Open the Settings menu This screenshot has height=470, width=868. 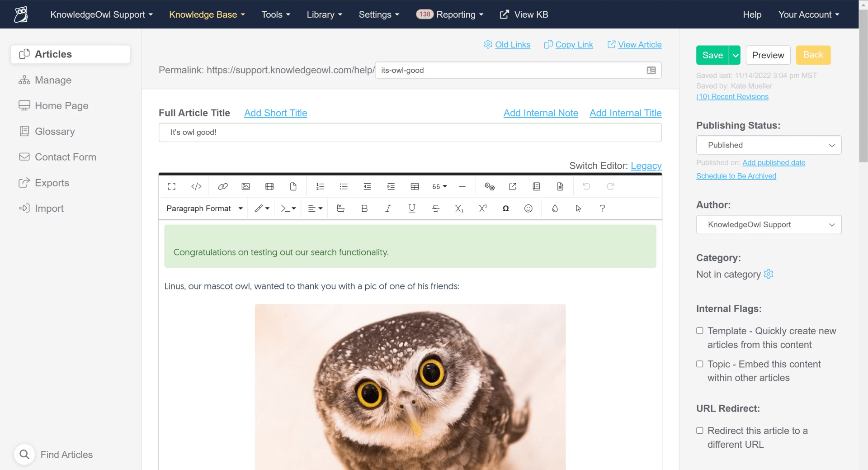[379, 14]
